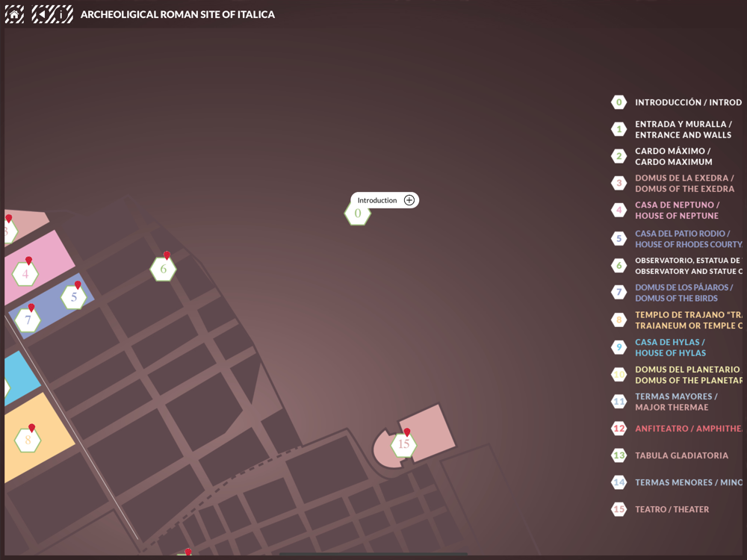Open Domus del Planetario legend entry
Image resolution: width=747 pixels, height=560 pixels.
[677, 375]
